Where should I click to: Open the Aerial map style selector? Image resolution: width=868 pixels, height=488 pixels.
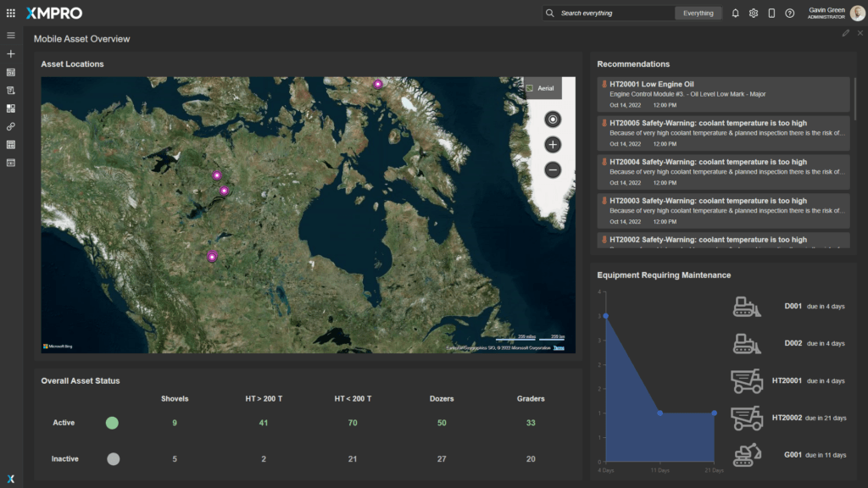coord(542,88)
